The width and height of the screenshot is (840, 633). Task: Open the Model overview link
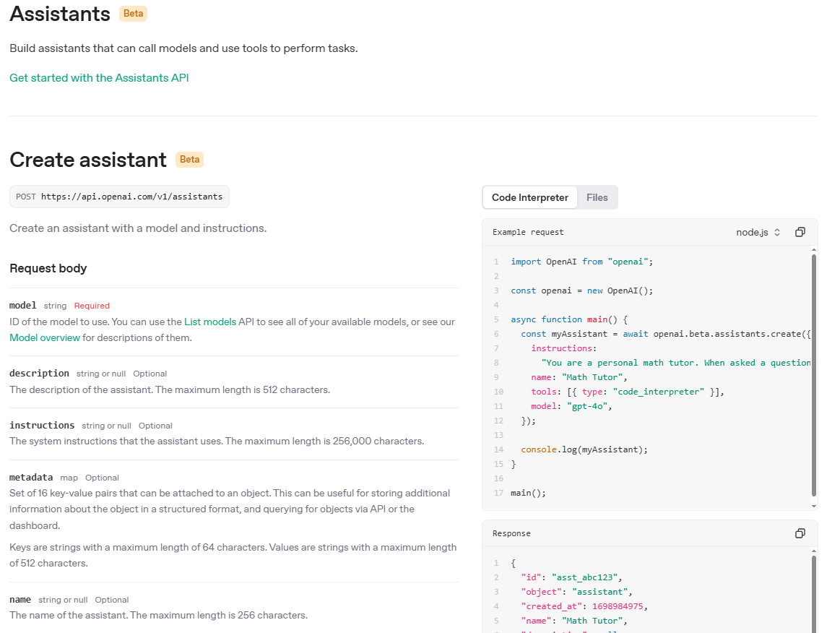pyautogui.click(x=45, y=337)
